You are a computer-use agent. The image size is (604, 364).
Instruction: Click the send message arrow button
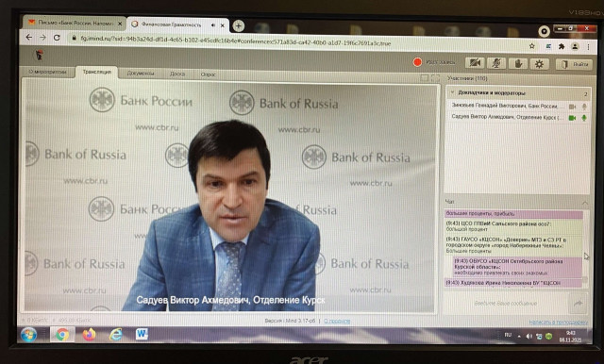coord(578,304)
